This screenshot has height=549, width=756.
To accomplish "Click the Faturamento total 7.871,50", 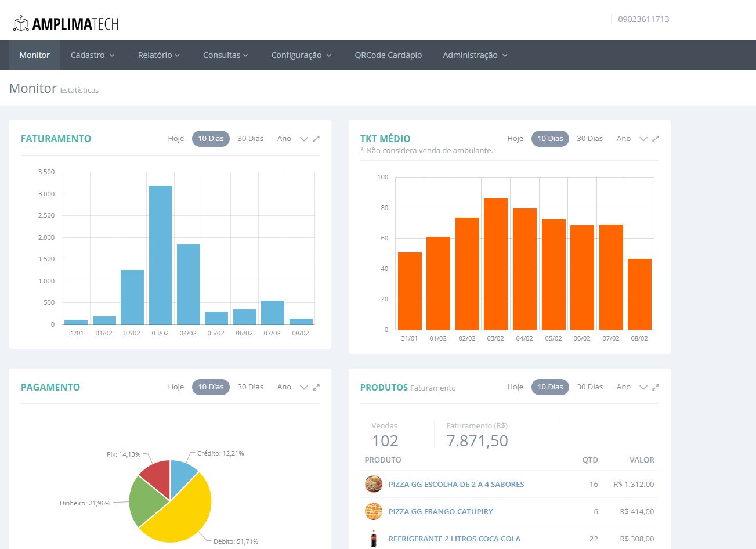I will click(x=477, y=441).
